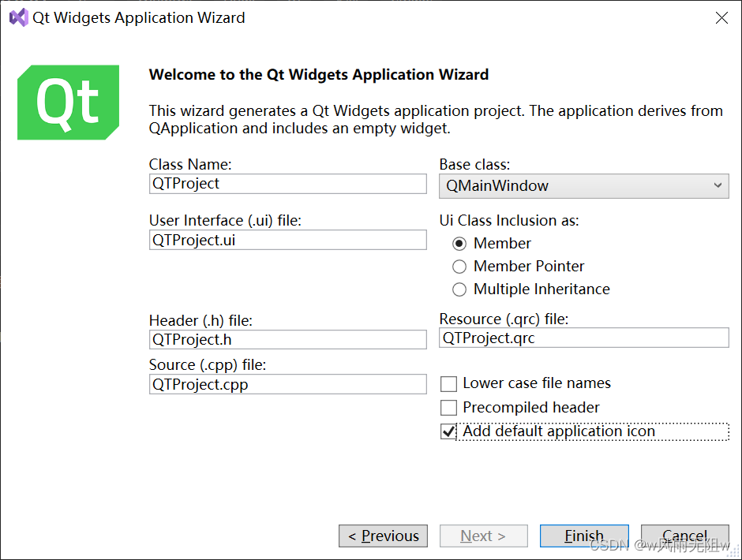
Task: Click the Class Name input field
Action: 287,184
